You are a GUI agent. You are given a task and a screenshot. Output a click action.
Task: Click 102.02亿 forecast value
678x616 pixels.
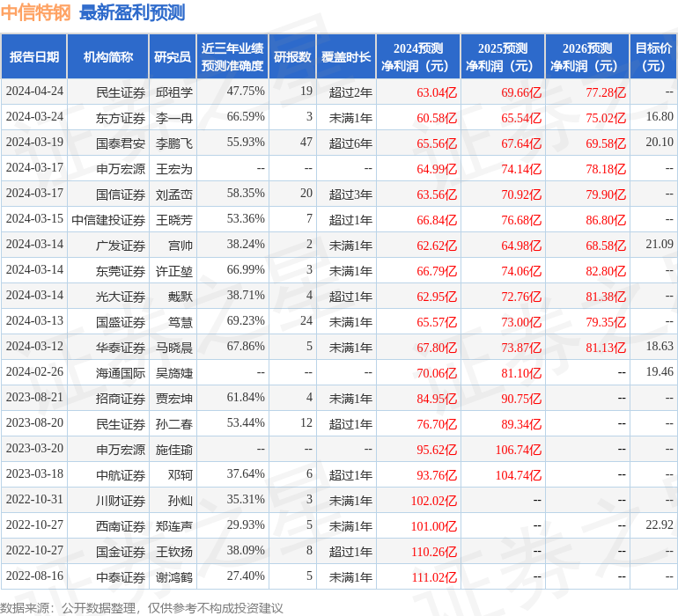tap(434, 500)
